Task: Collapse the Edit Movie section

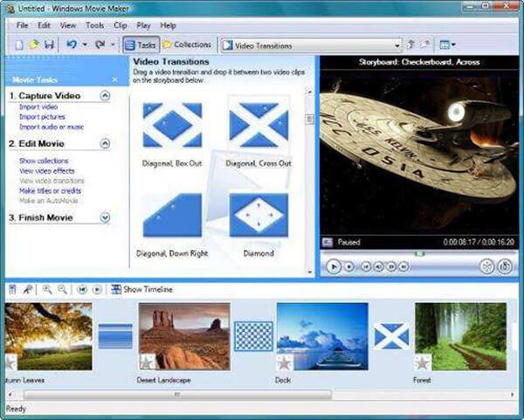Action: tap(105, 144)
